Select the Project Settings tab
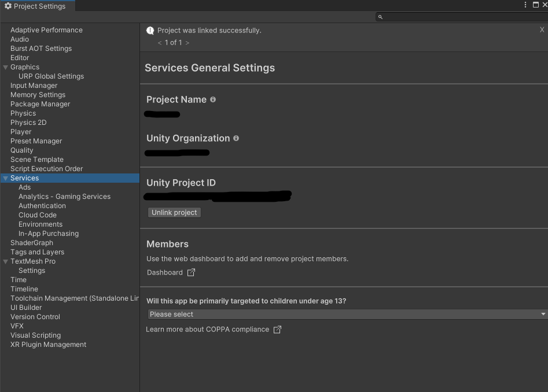 coord(38,6)
